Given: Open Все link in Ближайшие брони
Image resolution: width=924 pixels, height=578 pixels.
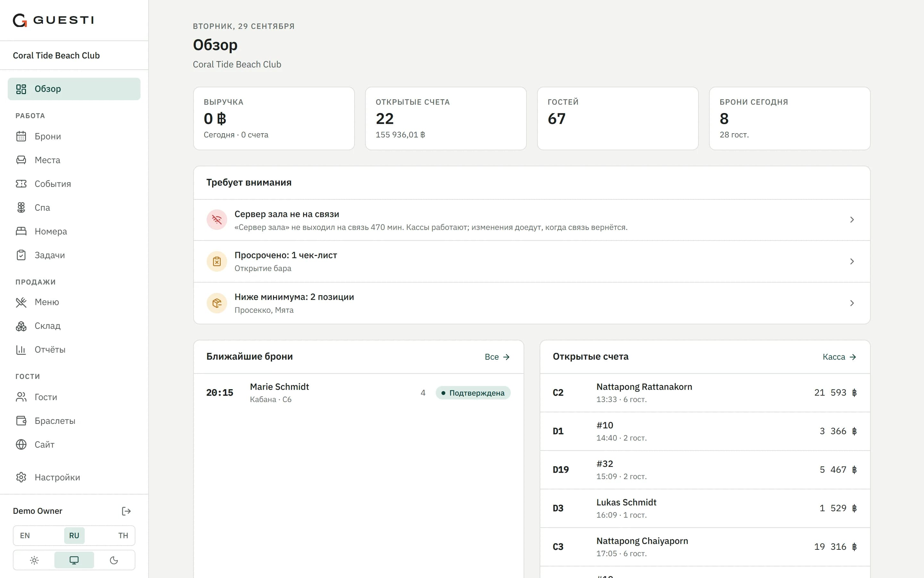Looking at the screenshot, I should [497, 357].
